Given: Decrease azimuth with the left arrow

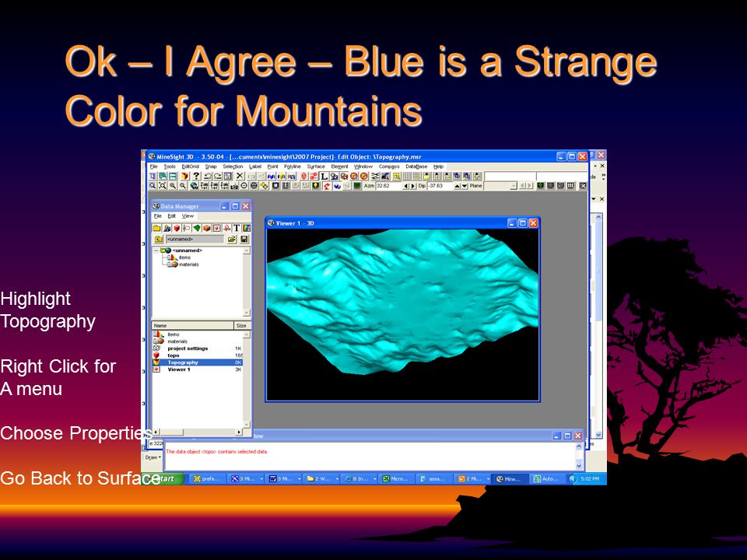Looking at the screenshot, I should [x=406, y=186].
